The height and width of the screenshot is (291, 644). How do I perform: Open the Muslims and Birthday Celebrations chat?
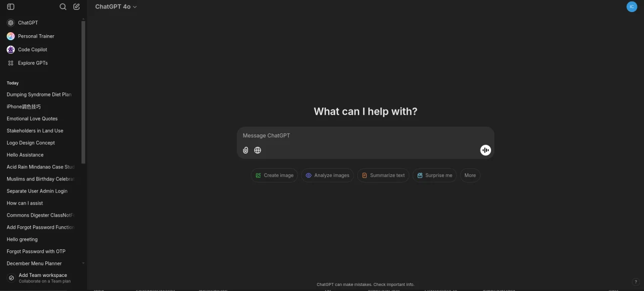pyautogui.click(x=41, y=179)
